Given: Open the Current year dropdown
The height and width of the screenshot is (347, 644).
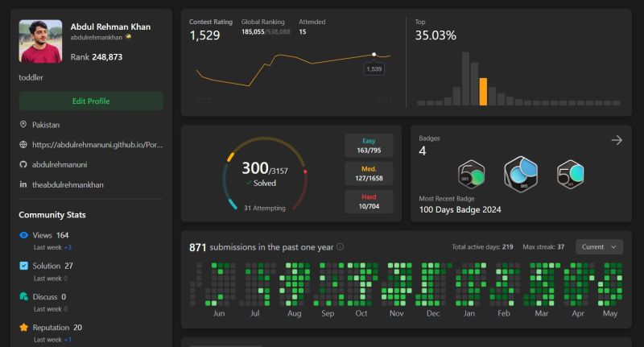Looking at the screenshot, I should pos(599,247).
